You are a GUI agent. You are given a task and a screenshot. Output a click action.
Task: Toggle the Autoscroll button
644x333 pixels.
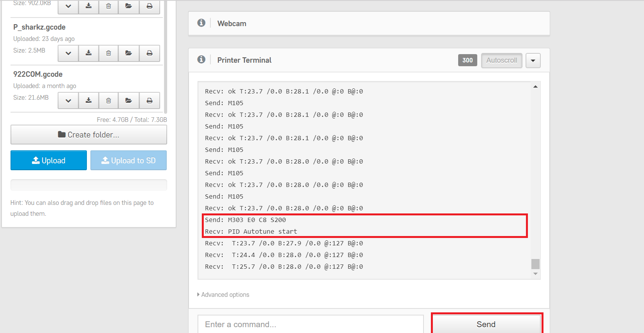click(502, 60)
